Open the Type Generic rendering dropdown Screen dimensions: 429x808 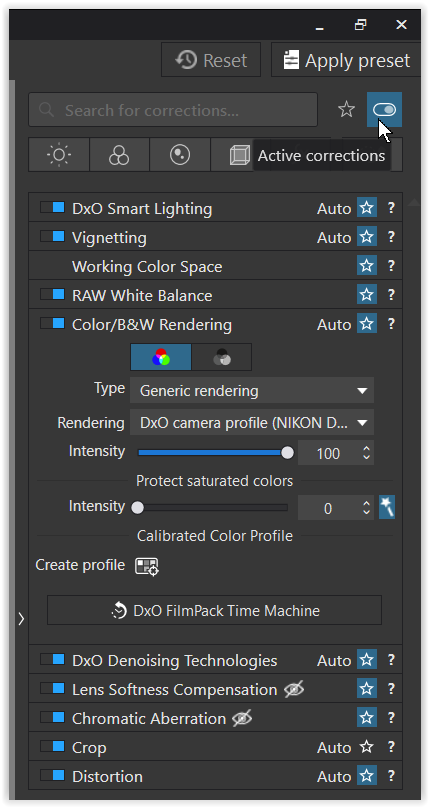click(x=252, y=391)
